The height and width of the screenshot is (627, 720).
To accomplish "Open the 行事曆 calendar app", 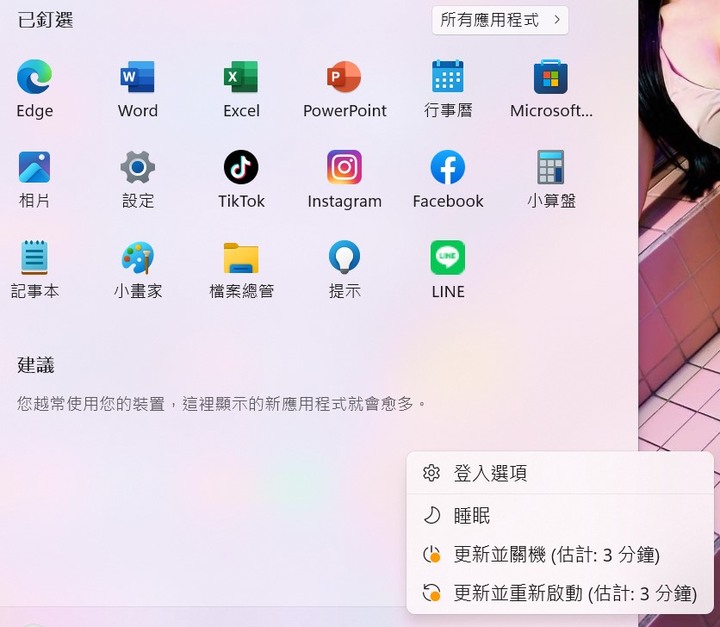I will pos(448,76).
